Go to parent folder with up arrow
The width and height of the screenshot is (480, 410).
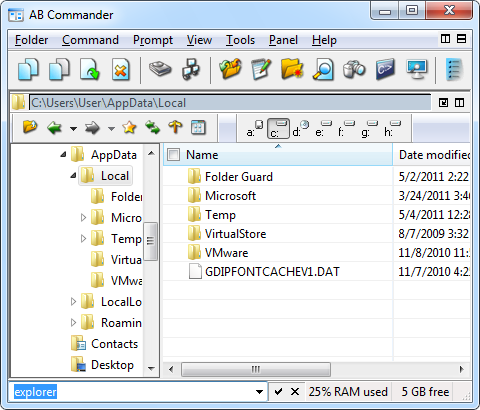pos(175,127)
